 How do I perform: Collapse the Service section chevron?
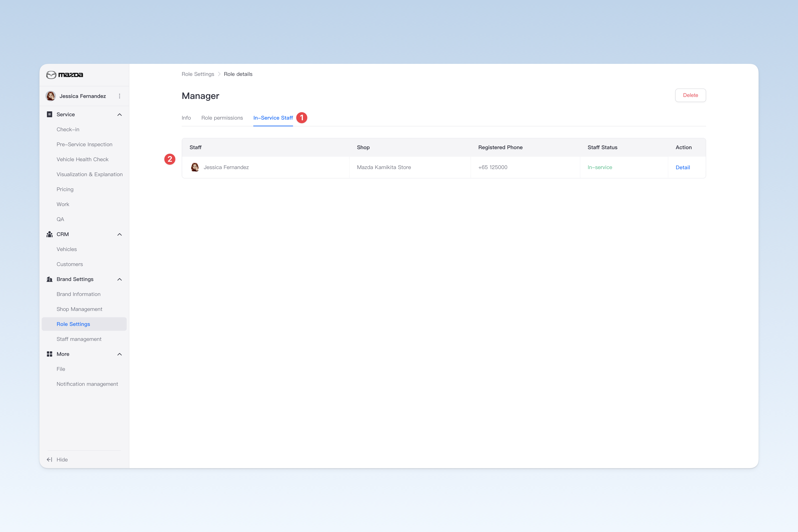[119, 115]
